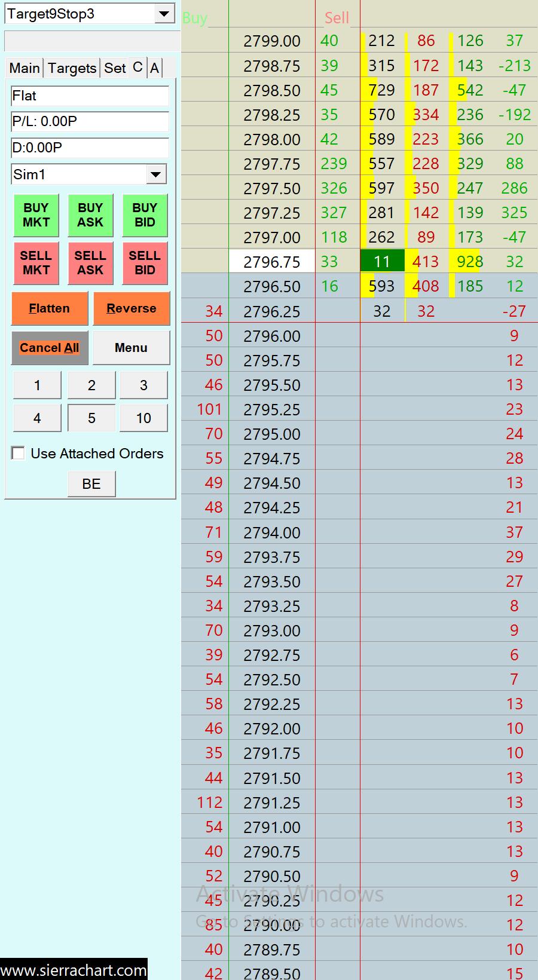Reverse the current position

point(132,308)
